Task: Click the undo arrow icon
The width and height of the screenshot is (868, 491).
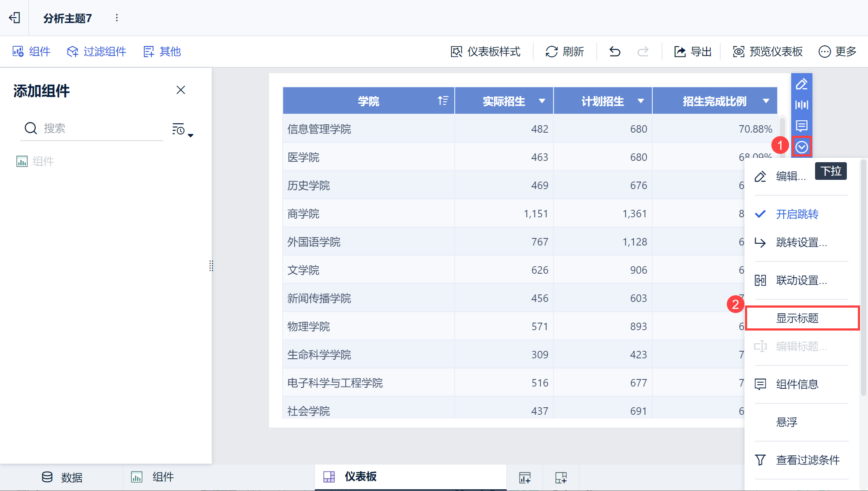Action: click(x=615, y=52)
